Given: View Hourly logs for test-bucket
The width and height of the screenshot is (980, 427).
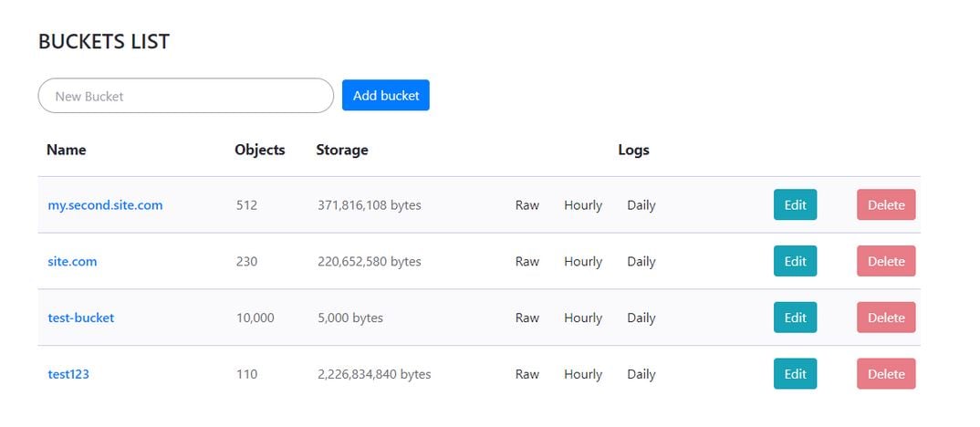Looking at the screenshot, I should pos(583,318).
